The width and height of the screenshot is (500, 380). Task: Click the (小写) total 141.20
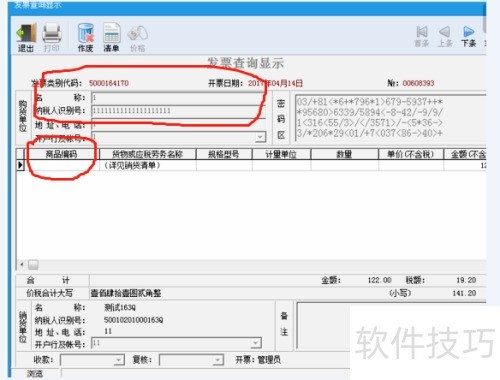(464, 293)
